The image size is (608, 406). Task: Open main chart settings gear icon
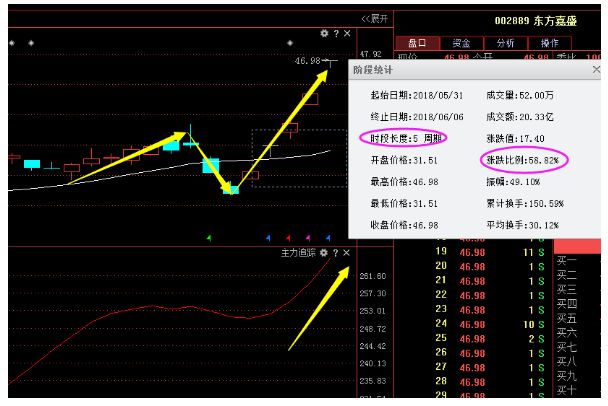pyautogui.click(x=324, y=34)
